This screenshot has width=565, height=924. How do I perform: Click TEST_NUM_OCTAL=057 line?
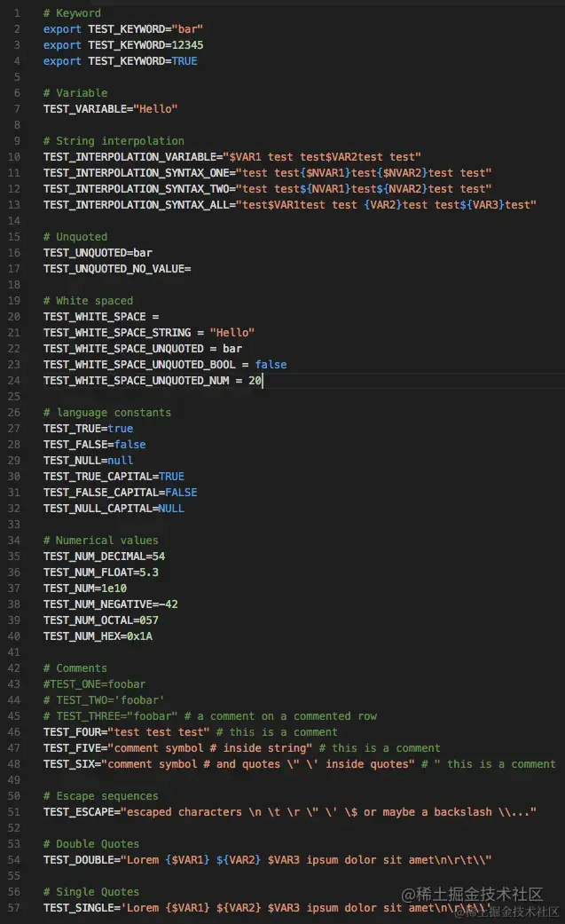(x=101, y=620)
